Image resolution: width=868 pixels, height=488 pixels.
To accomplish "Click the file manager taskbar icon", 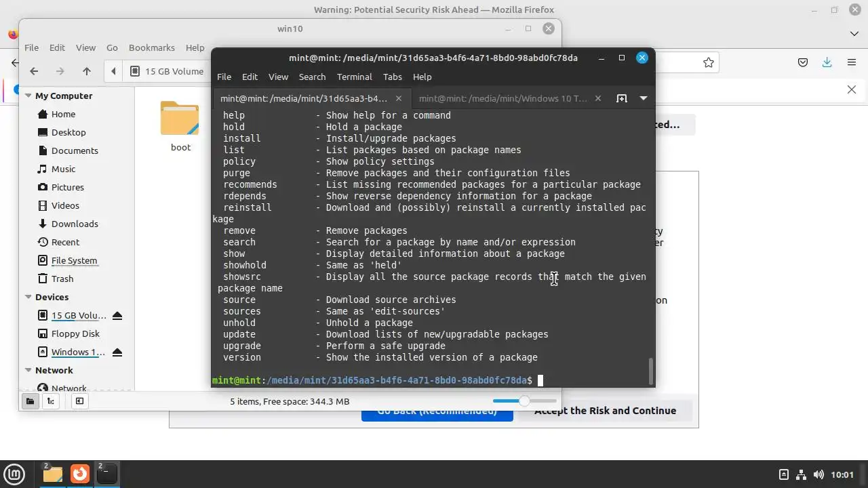I will tap(52, 474).
